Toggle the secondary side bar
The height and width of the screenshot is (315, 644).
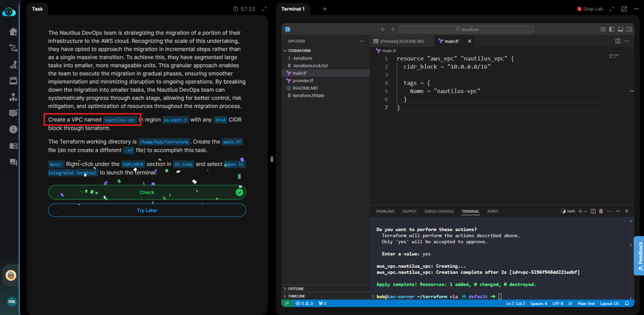click(x=629, y=29)
